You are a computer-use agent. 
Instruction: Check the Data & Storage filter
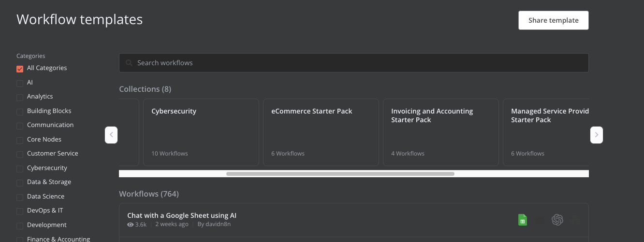pos(20,183)
